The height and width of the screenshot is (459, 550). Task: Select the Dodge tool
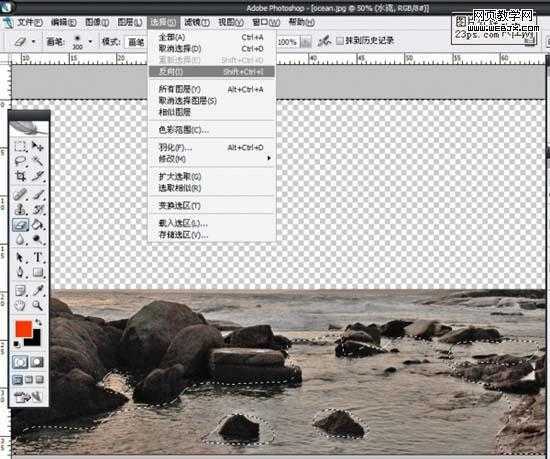(38, 239)
